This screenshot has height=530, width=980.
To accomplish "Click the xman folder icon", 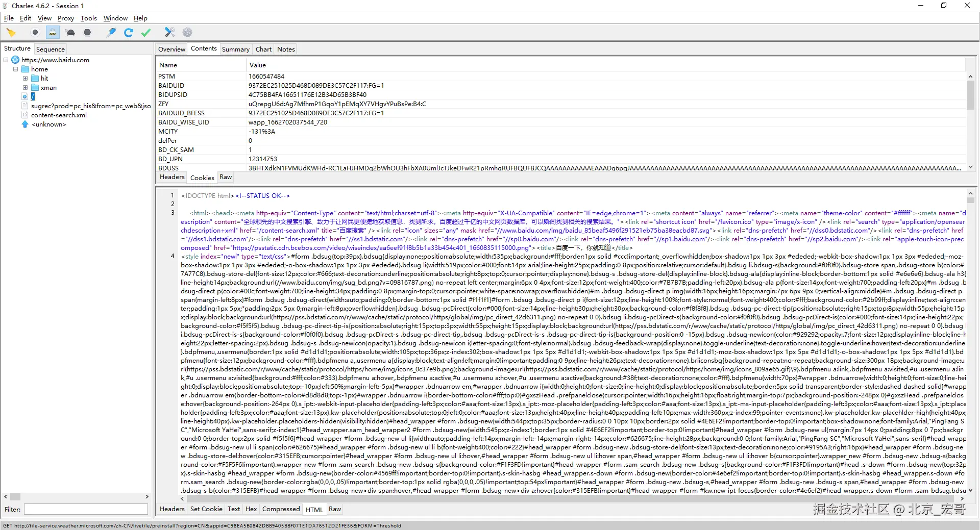I will click(35, 88).
